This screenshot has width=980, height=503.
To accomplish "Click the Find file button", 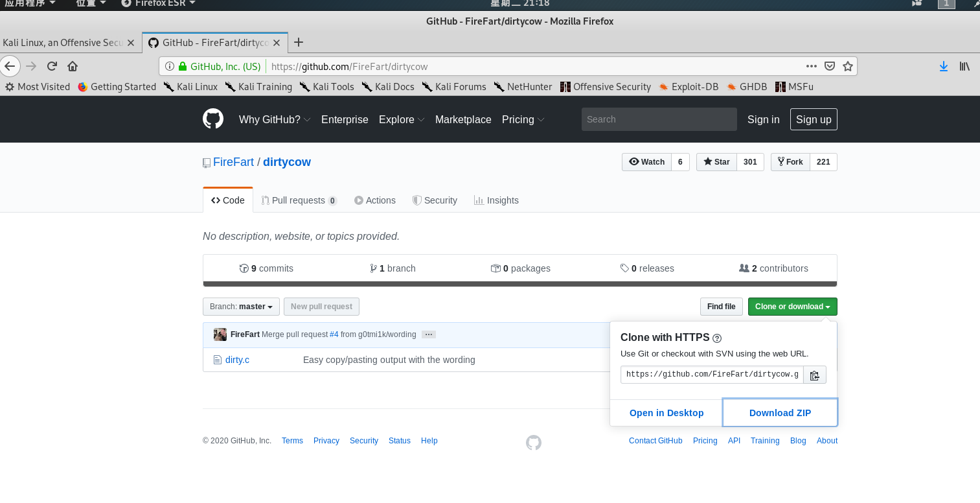I will pos(721,307).
